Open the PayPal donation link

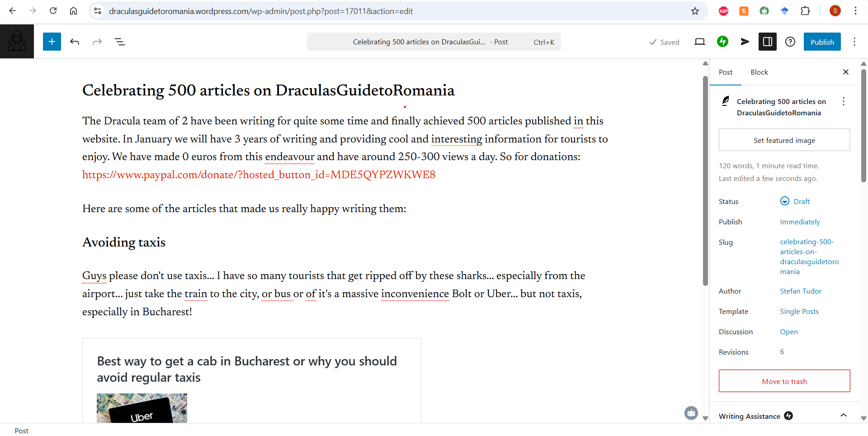(259, 175)
